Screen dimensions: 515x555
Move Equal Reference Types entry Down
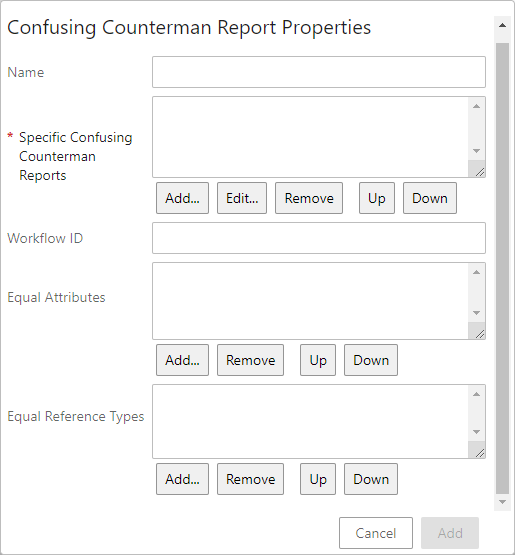(x=371, y=479)
